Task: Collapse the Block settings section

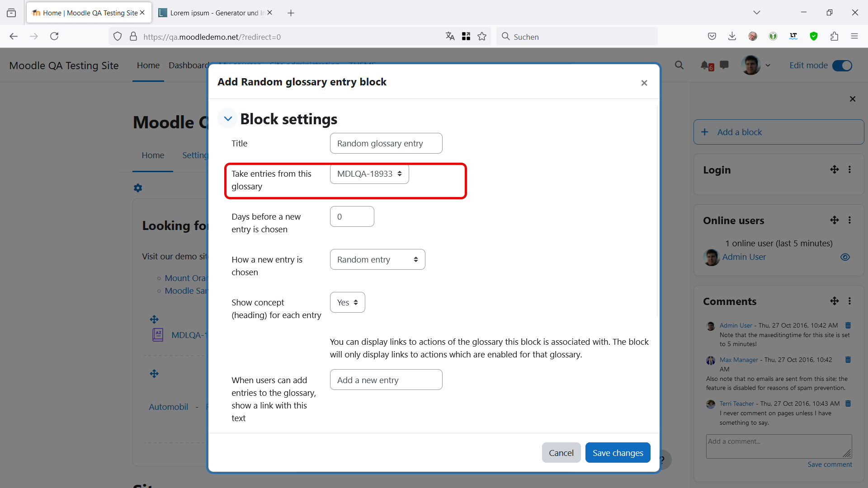Action: (x=228, y=119)
